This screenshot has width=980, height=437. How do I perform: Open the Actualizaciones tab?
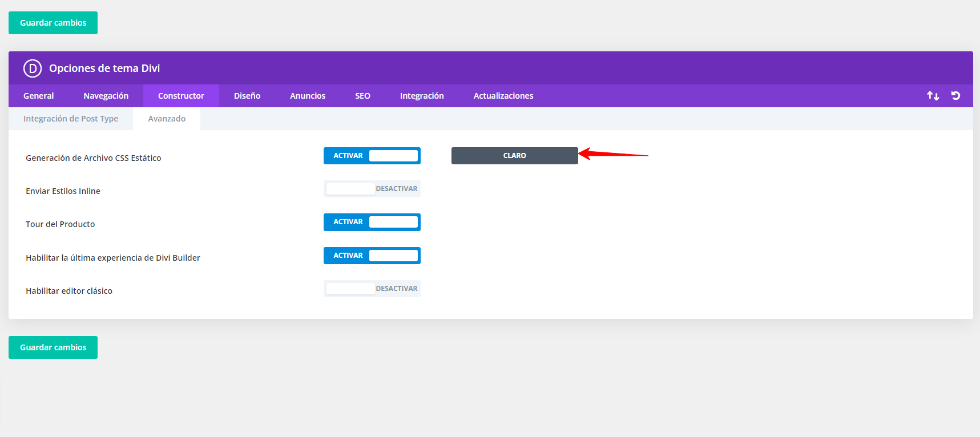(503, 96)
